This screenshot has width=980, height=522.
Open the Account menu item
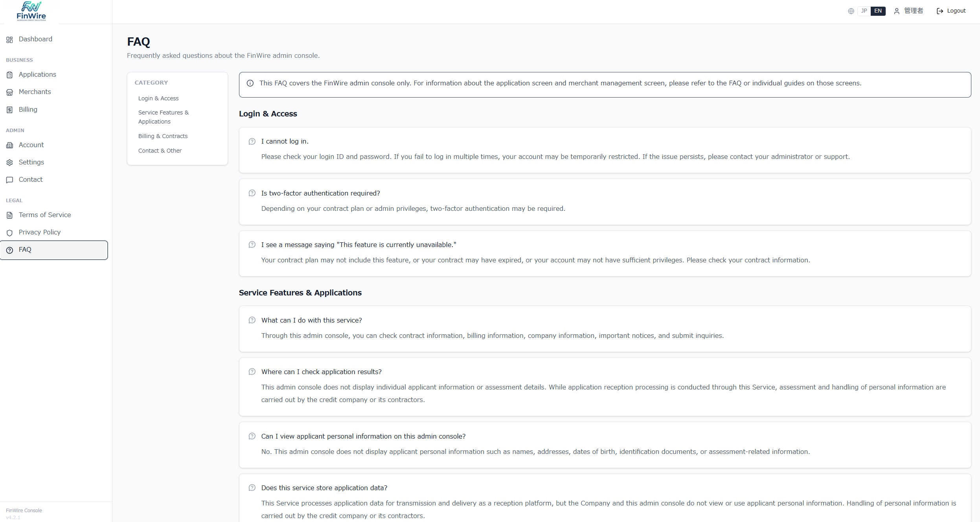[31, 145]
